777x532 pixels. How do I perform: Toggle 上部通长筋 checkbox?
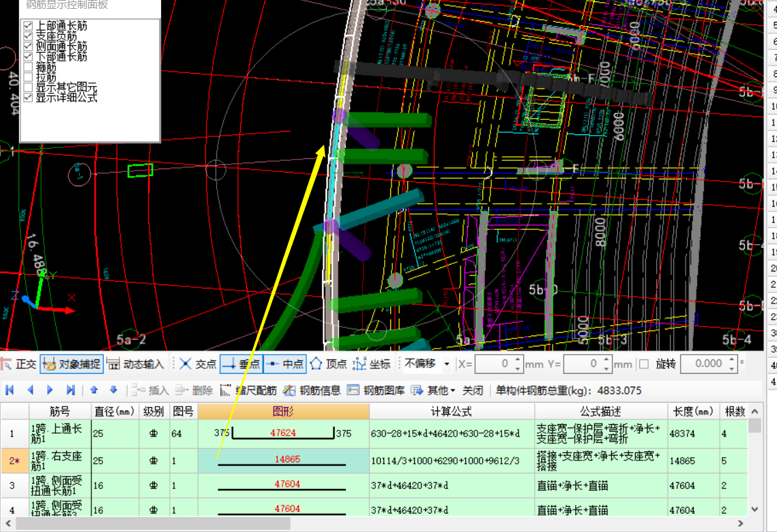click(x=28, y=25)
